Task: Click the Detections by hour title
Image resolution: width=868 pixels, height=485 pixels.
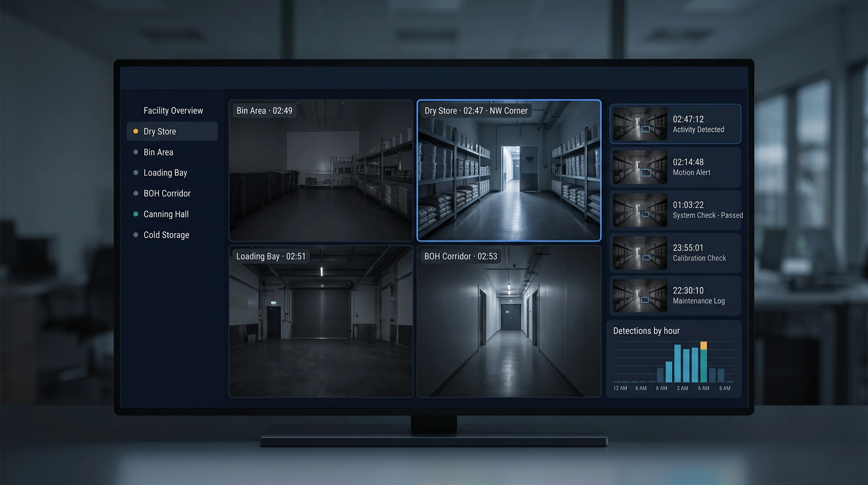Action: [646, 331]
